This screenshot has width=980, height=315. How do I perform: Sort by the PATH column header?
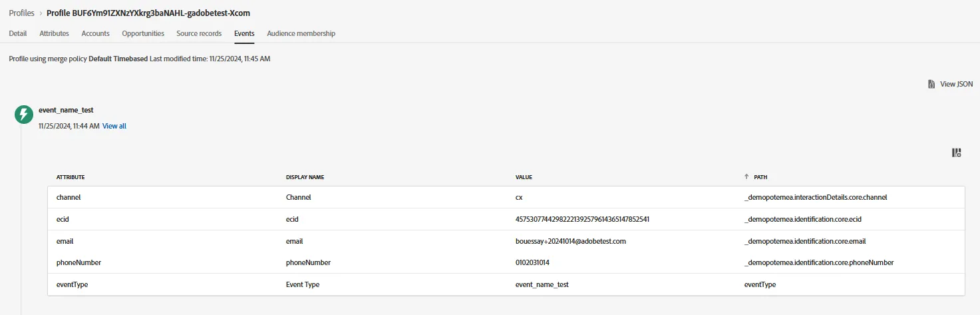coord(760,177)
